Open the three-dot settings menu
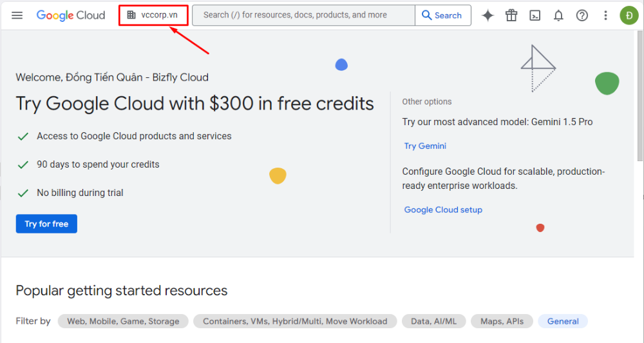 coord(605,15)
